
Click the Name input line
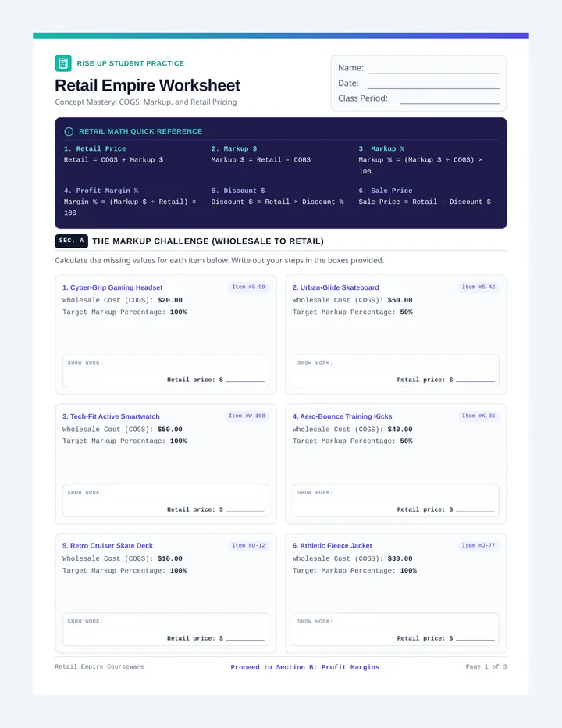coord(433,69)
